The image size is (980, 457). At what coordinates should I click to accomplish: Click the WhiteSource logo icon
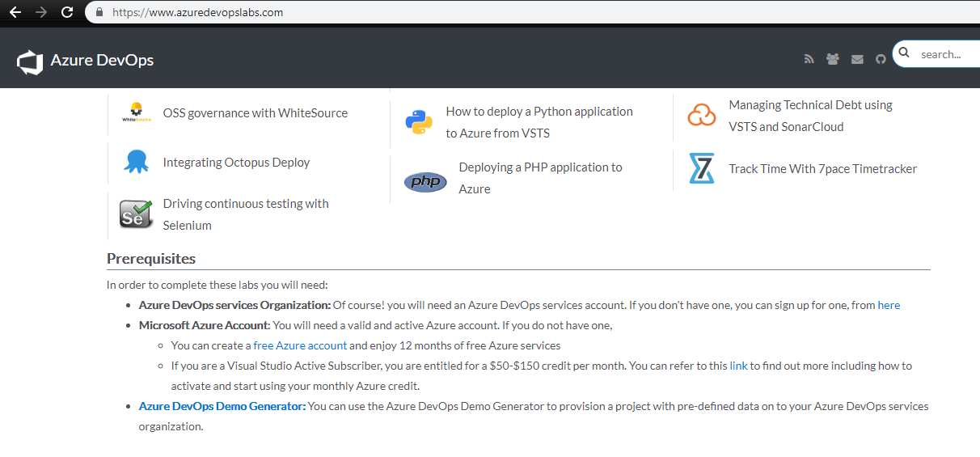coord(137,112)
